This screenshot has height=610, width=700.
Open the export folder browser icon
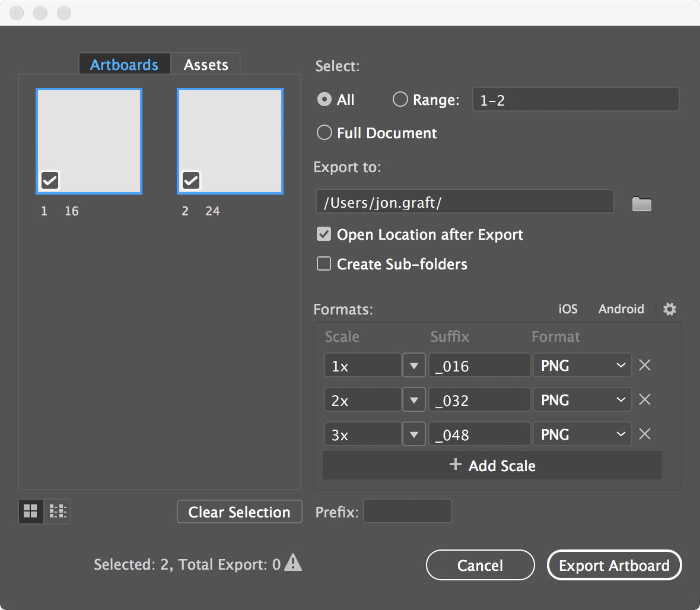click(x=641, y=204)
